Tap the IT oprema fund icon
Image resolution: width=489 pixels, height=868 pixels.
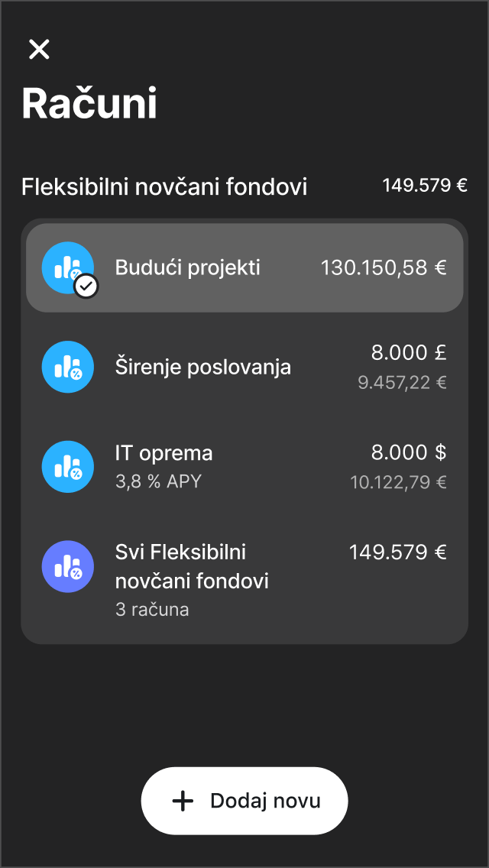click(67, 466)
